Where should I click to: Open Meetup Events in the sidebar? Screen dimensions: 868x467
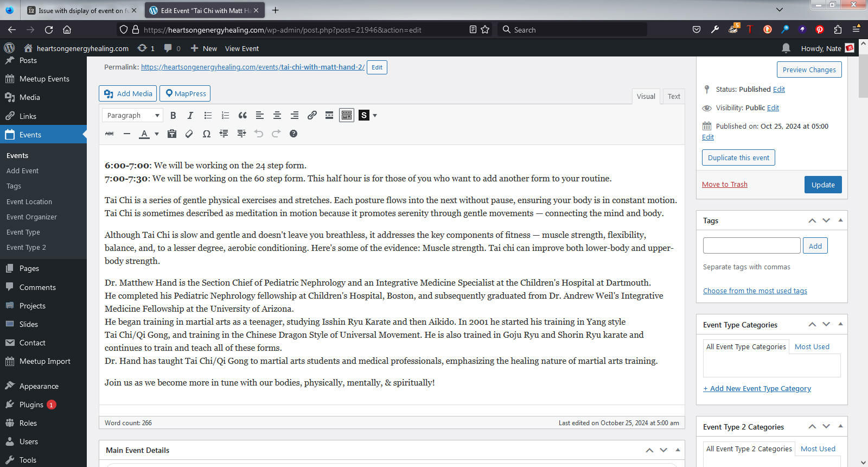43,79
